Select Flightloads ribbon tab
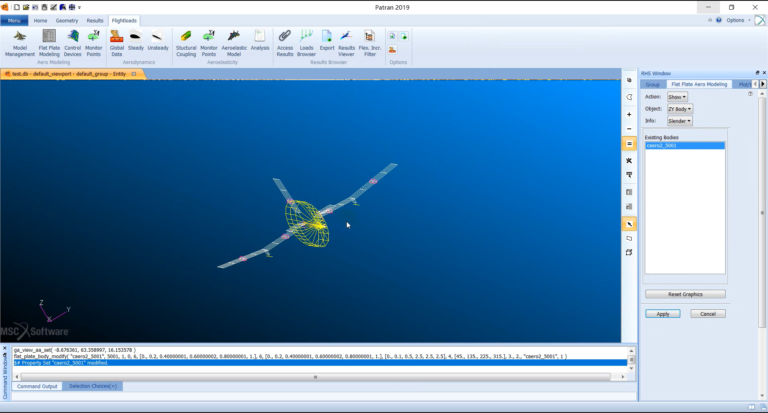The image size is (768, 413). pos(124,21)
